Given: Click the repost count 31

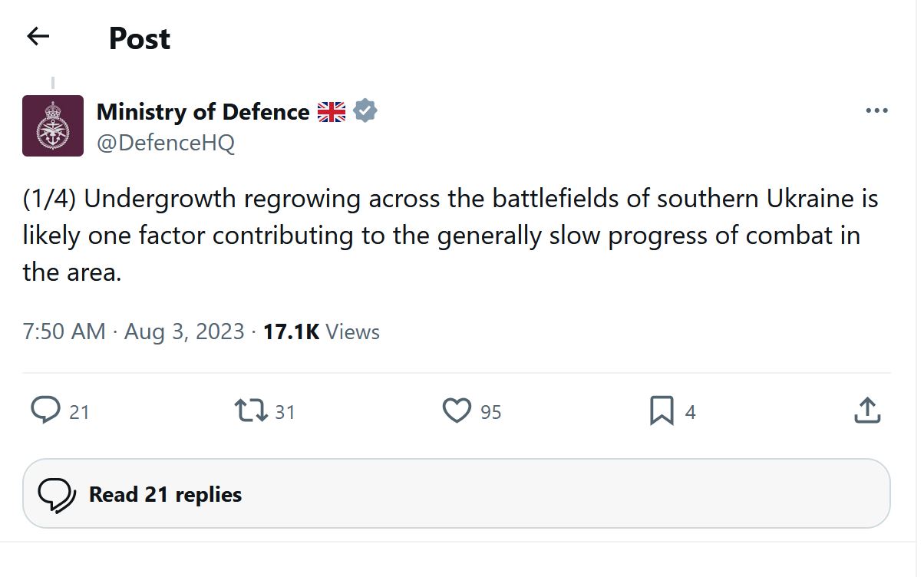Looking at the screenshot, I should click(285, 412).
